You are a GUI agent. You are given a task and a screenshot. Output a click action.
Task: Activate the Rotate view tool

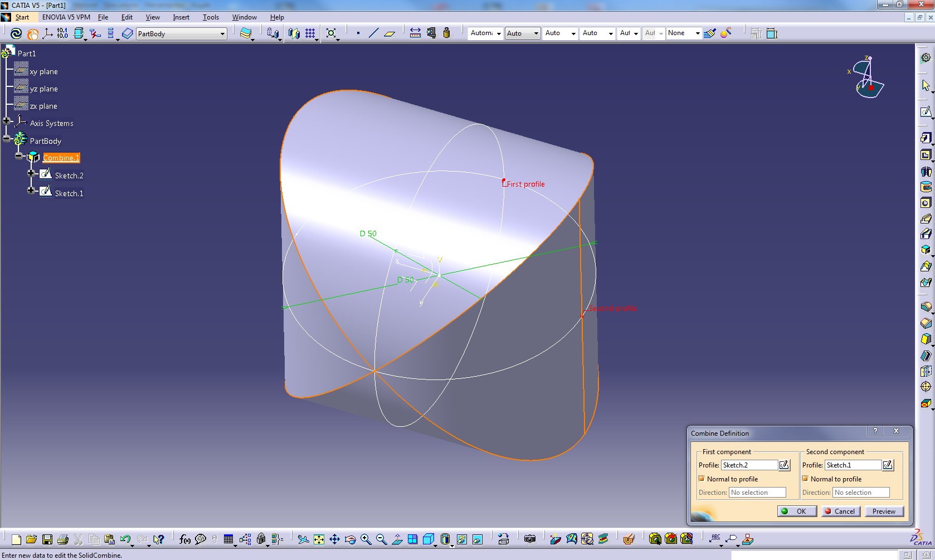(x=350, y=539)
